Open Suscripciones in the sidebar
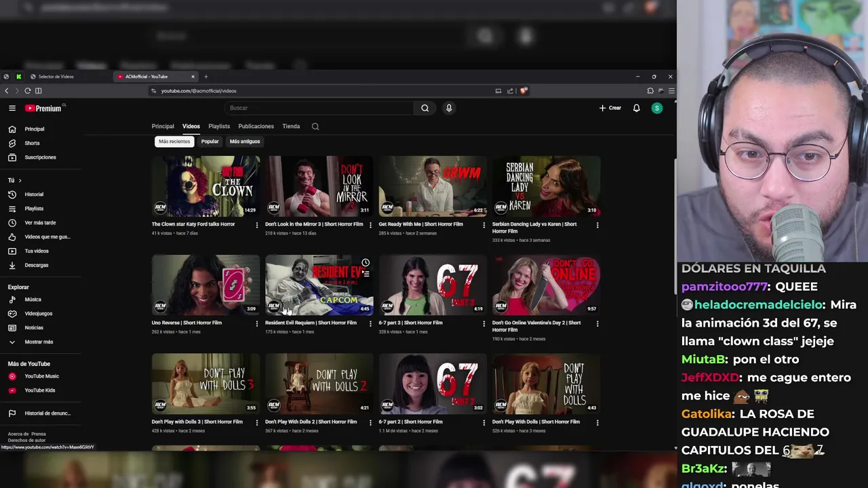Viewport: 868px width, 488px height. 40,157
